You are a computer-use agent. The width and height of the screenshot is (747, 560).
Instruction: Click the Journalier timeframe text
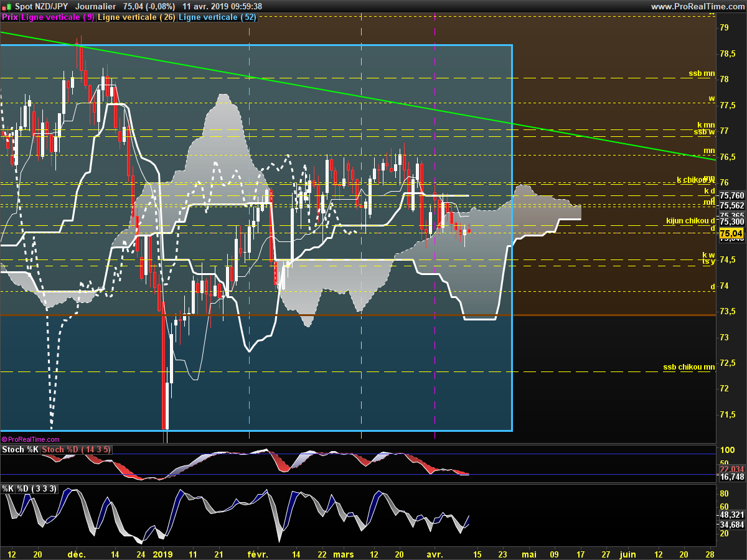95,6
